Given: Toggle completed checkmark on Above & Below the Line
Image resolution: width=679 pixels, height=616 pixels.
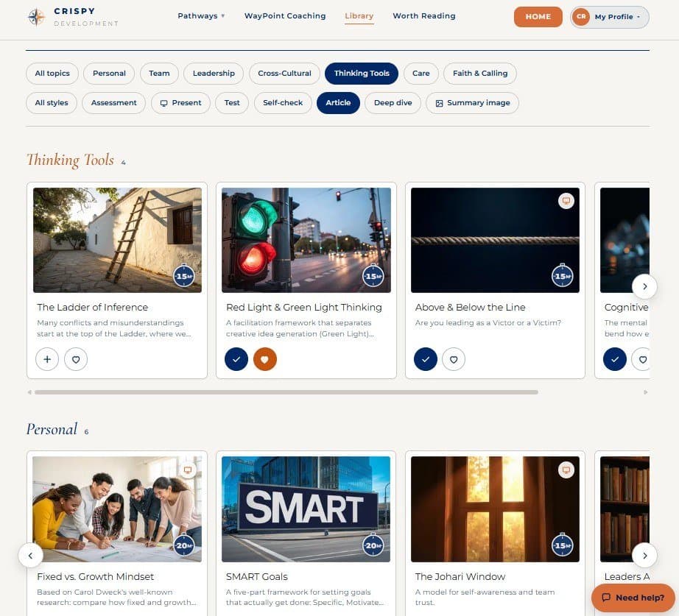Looking at the screenshot, I should (426, 359).
